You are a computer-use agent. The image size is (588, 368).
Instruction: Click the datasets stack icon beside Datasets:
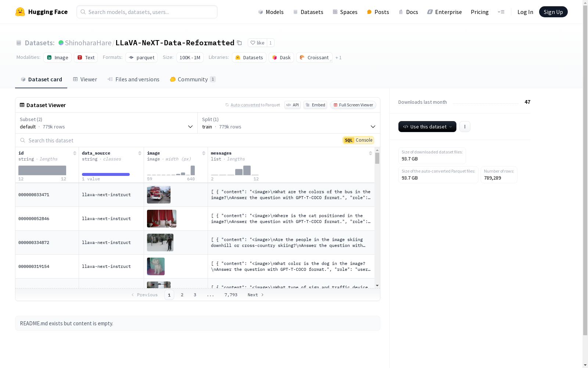point(19,43)
